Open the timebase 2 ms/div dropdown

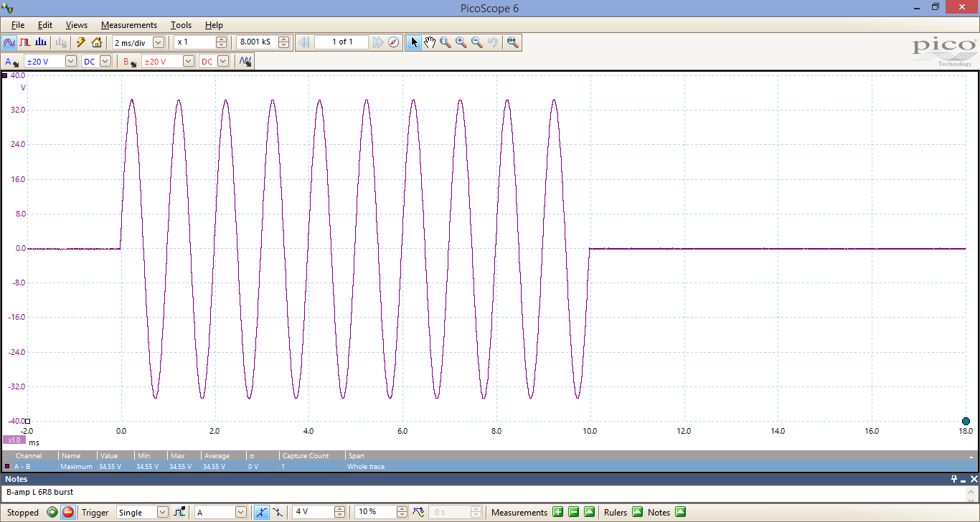point(159,42)
